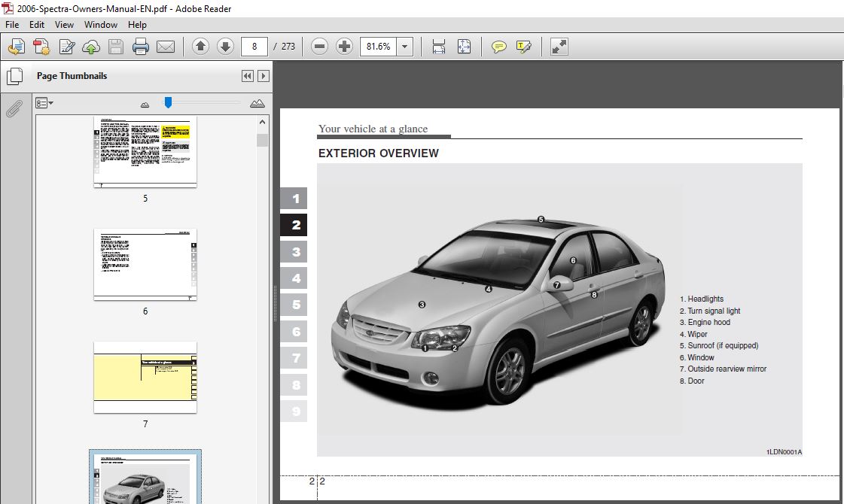Print the document using the printer icon
Viewport: 844px width, 504px height.
point(141,47)
